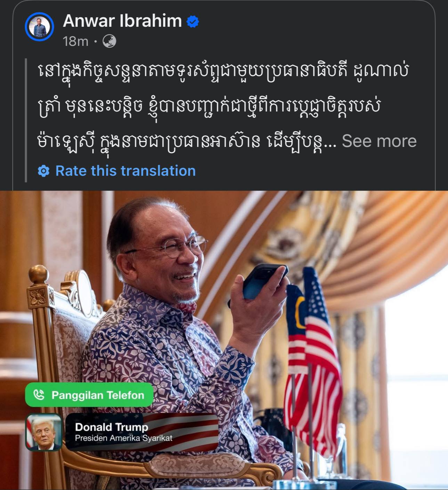Click the green Panggilan Telefon label

click(x=89, y=395)
